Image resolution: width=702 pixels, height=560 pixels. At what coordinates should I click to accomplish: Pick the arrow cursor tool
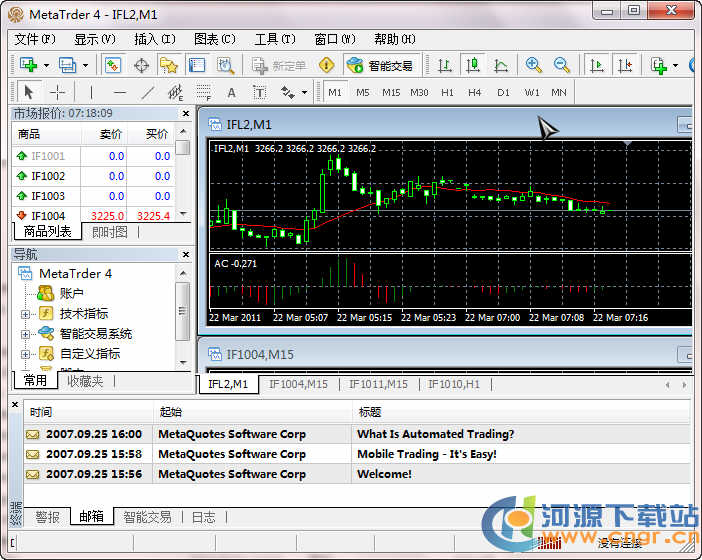[x=28, y=92]
